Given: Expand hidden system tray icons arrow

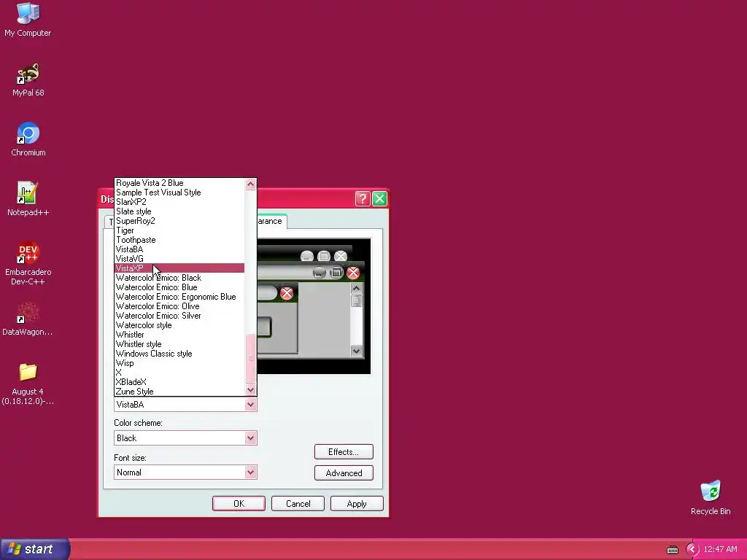Looking at the screenshot, I should [692, 550].
